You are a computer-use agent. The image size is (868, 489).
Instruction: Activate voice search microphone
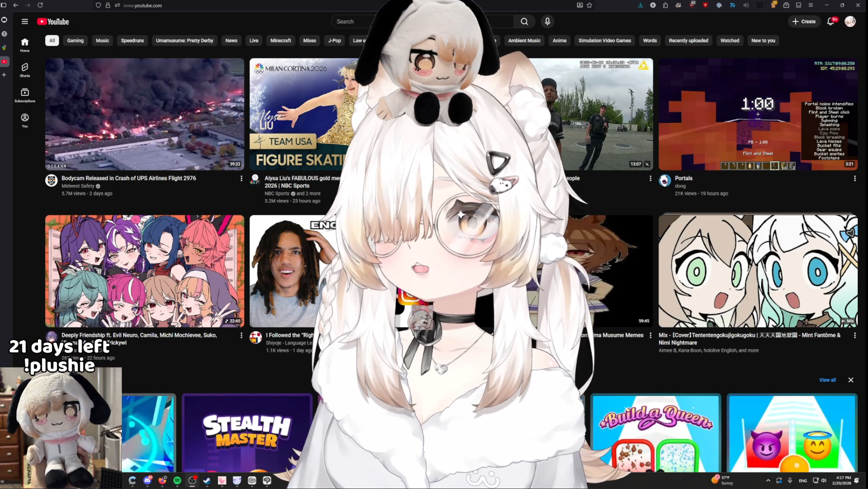point(547,22)
